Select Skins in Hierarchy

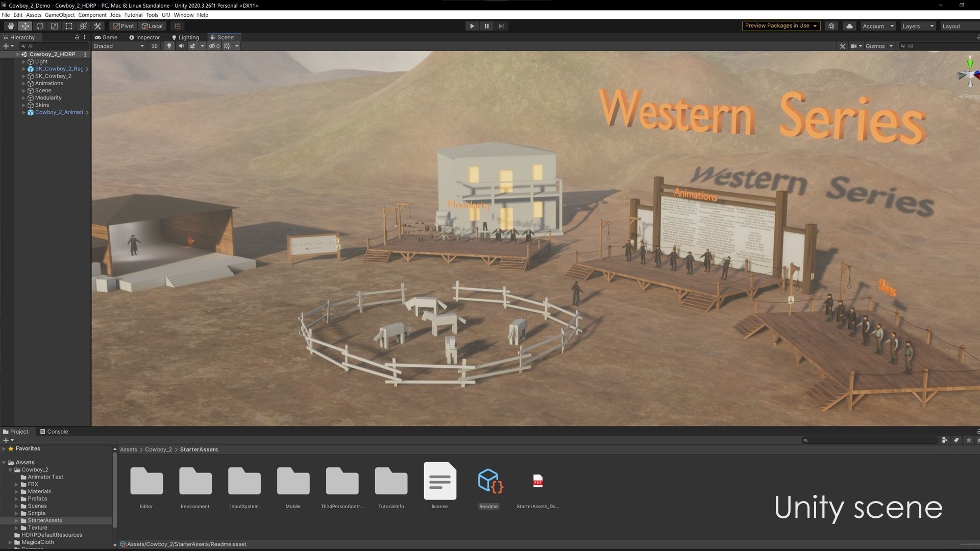[42, 105]
